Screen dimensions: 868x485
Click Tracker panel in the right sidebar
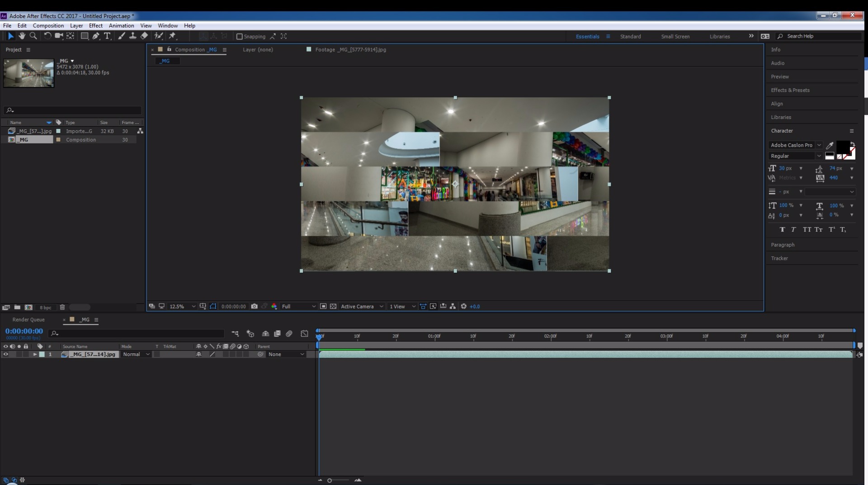[779, 258]
